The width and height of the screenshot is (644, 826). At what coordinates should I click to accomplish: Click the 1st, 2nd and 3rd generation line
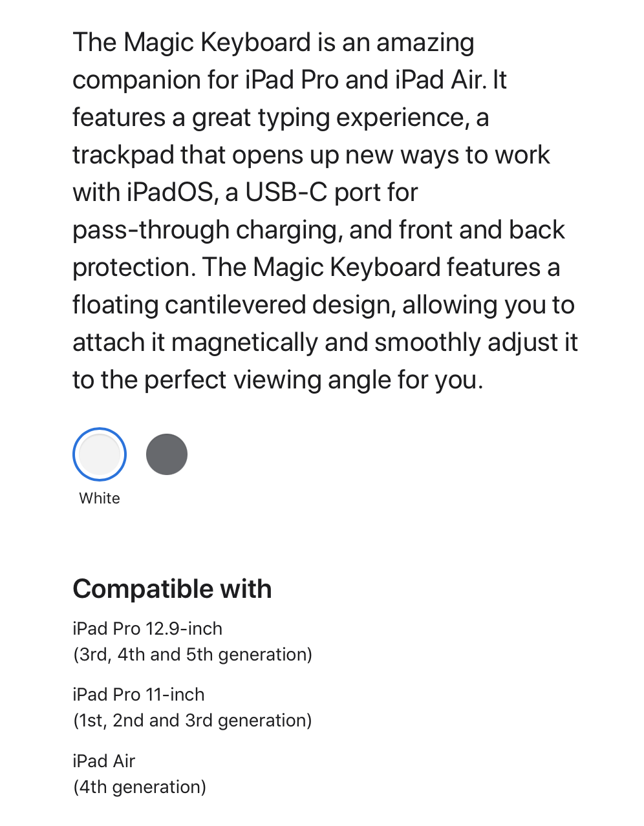193,721
